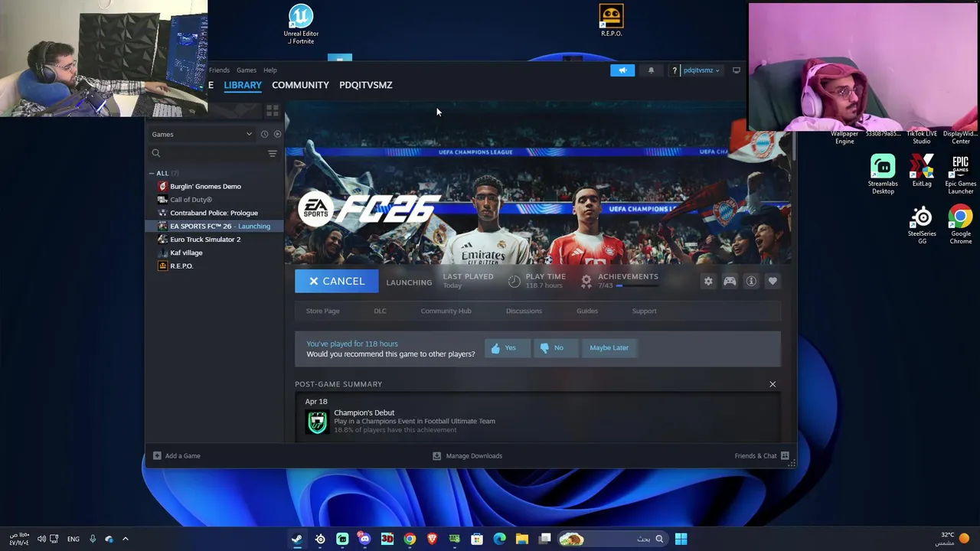Image resolution: width=980 pixels, height=551 pixels.
Task: Open pdqitvsmz account dropdown
Action: tap(701, 70)
